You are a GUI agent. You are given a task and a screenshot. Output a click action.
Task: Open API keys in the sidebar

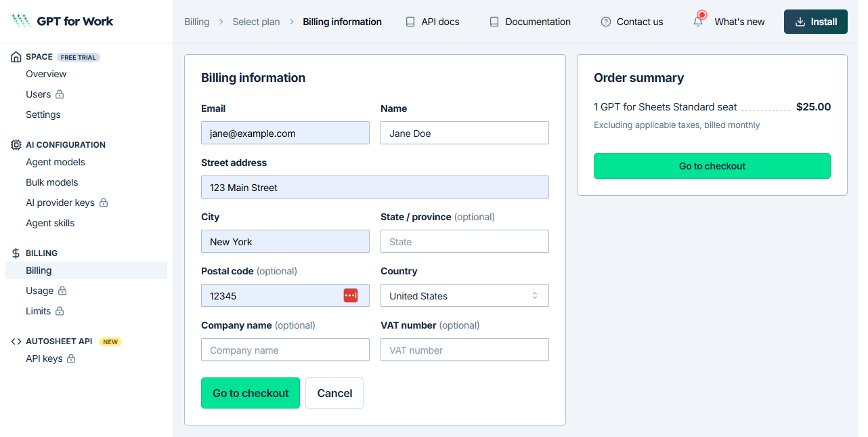click(x=44, y=358)
